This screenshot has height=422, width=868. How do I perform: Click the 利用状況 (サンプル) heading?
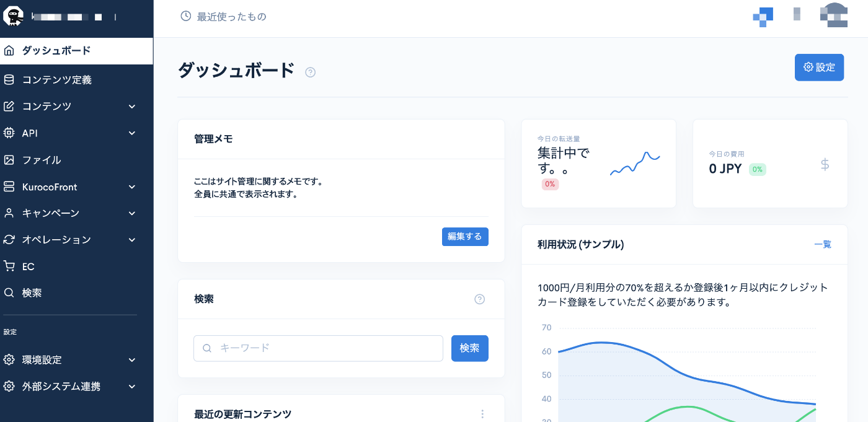tap(581, 245)
